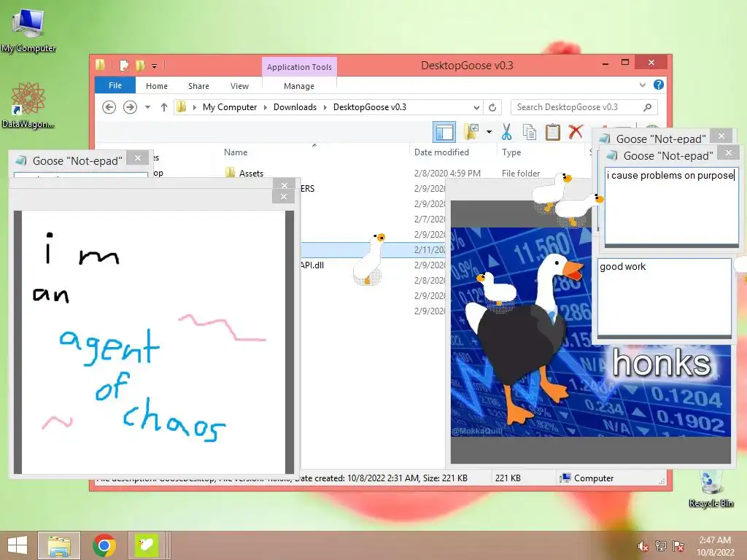Open the Home ribbon tab
This screenshot has height=560, width=747.
pos(157,86)
